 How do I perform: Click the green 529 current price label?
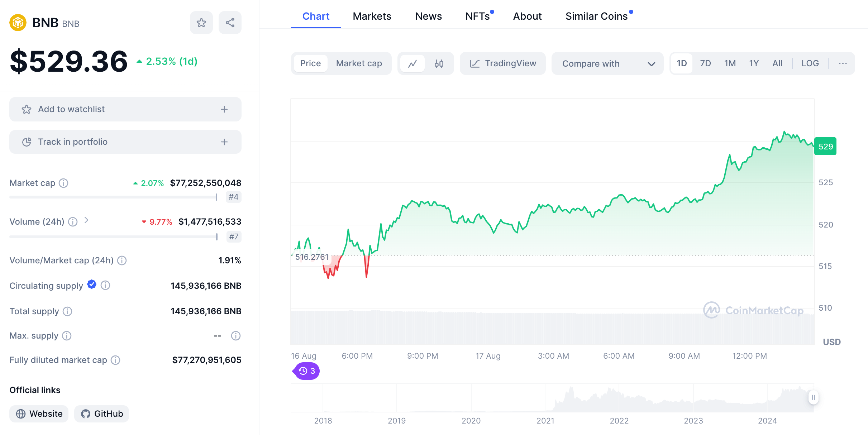[825, 146]
